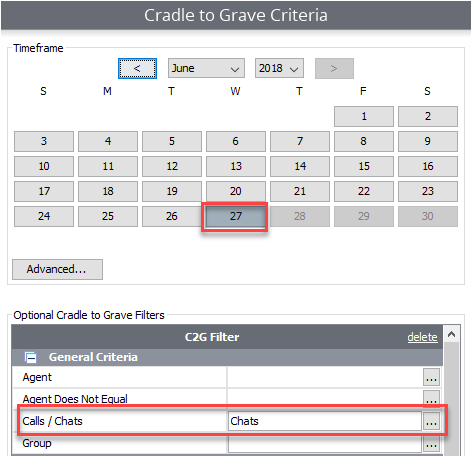Screen dimensions: 472x456
Task: Select June 1 on the calendar
Action: coord(364,116)
